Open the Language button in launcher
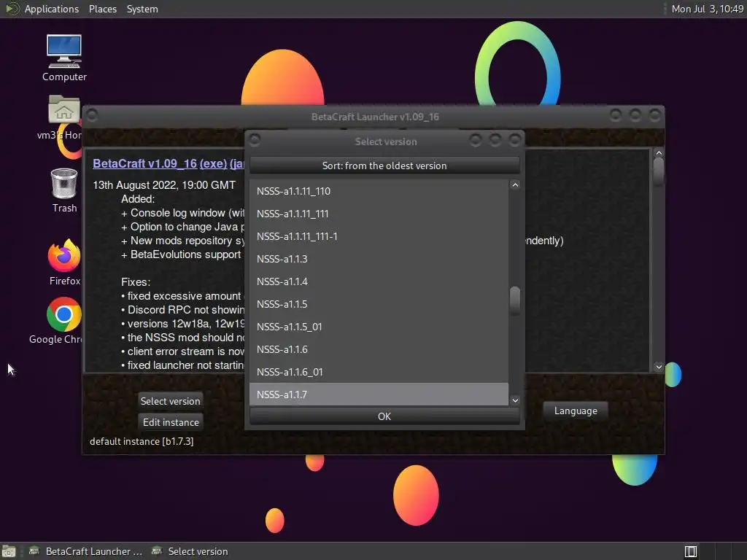 (576, 411)
